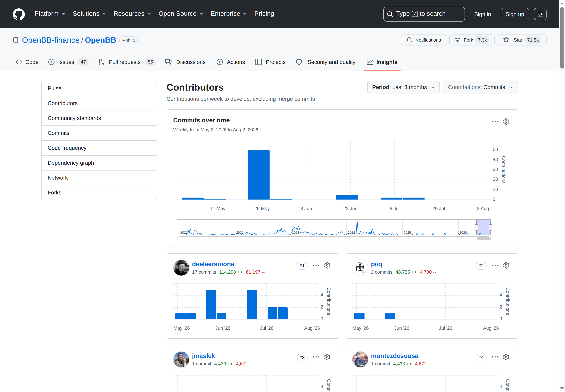The width and height of the screenshot is (565, 392).
Task: Open ellipsis menu on jmaslek's card
Action: click(316, 357)
